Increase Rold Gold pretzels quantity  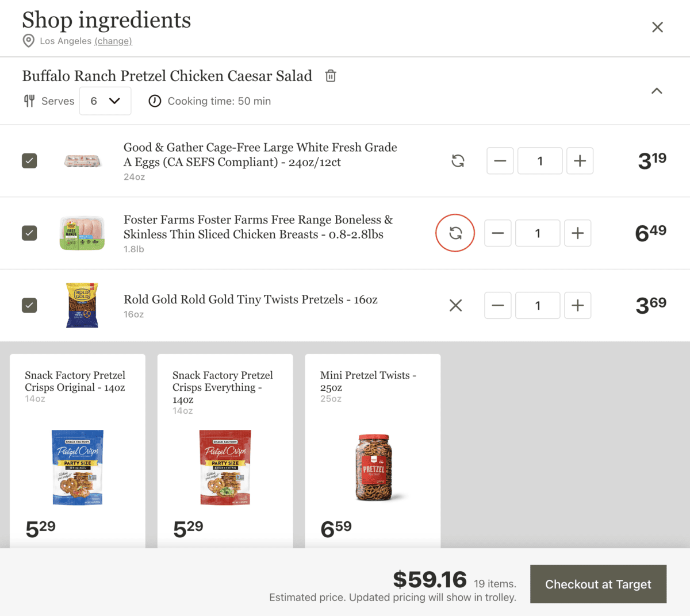click(x=577, y=306)
